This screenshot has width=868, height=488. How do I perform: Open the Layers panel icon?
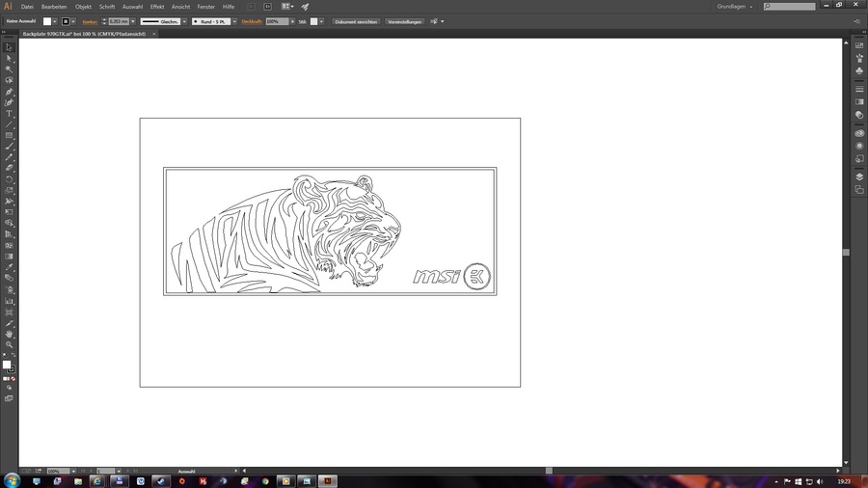[859, 177]
